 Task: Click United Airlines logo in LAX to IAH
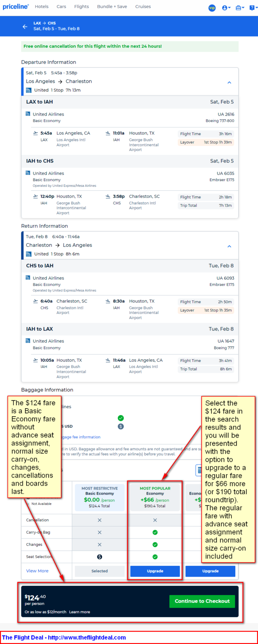[28, 114]
